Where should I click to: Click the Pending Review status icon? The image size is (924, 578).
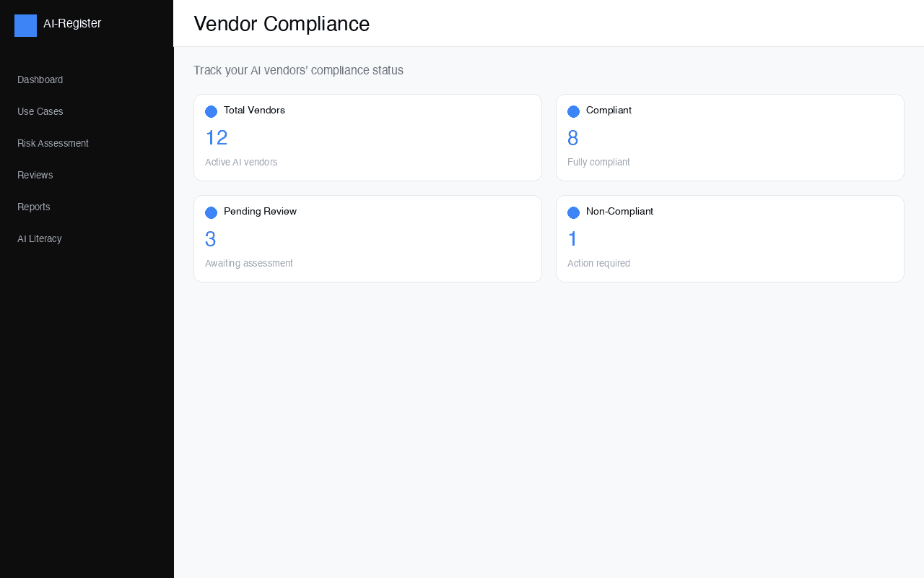pyautogui.click(x=212, y=212)
